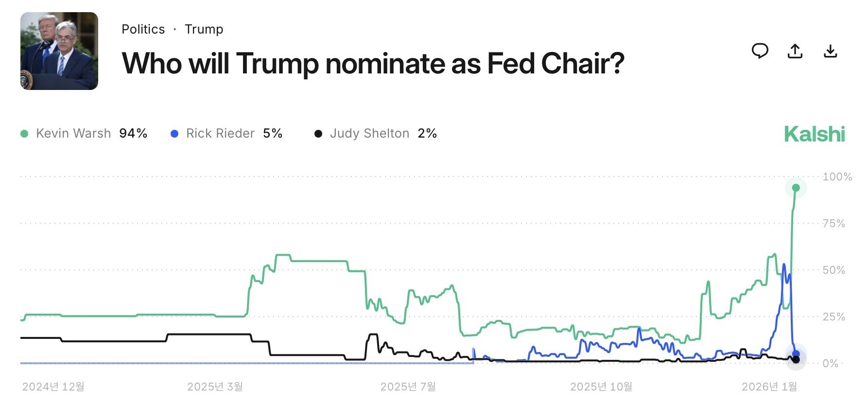Click the share upload icon
This screenshot has width=868, height=407.
pyautogui.click(x=795, y=51)
